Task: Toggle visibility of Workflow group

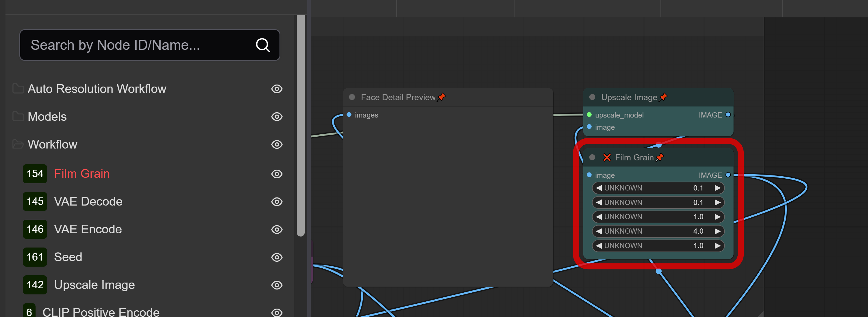Action: 277,144
